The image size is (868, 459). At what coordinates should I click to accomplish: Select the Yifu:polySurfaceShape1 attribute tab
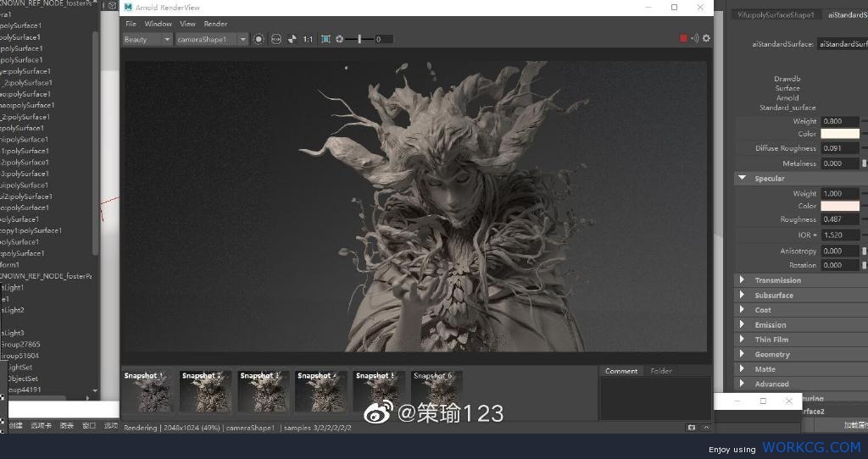point(776,15)
